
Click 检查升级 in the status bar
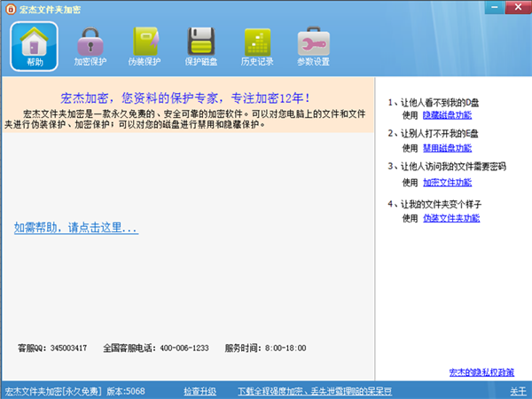click(199, 391)
